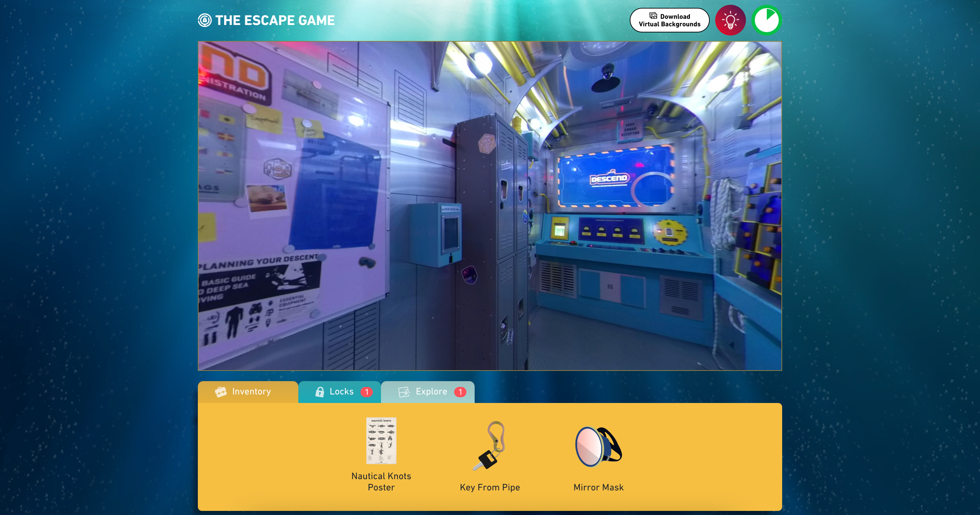Click the red notification badge on Locks

(x=366, y=392)
